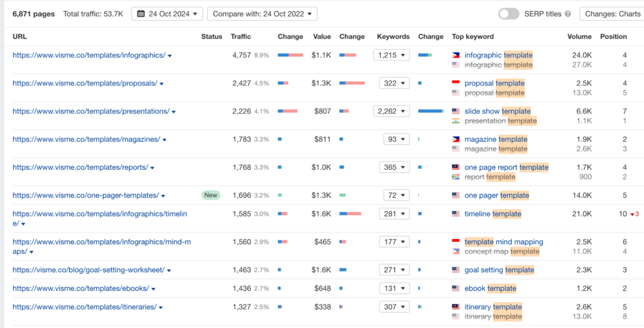Click the New status badge for one-pager-templates

point(211,195)
